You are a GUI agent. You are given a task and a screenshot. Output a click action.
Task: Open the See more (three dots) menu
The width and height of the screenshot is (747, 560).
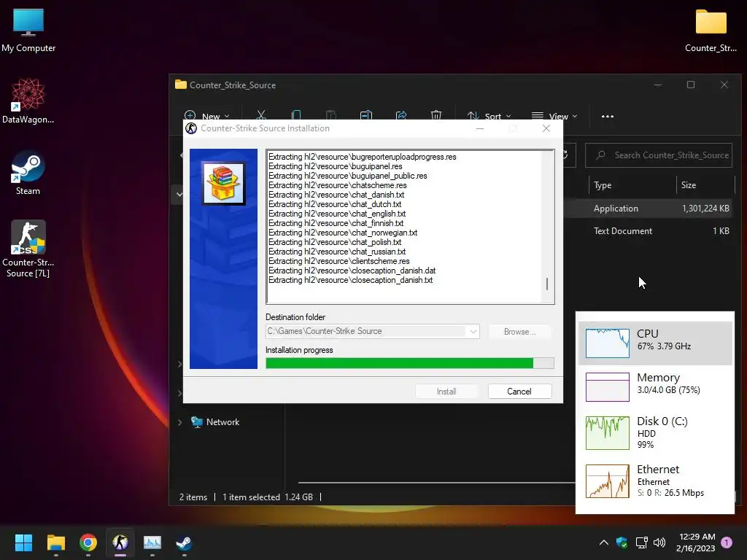pos(608,116)
